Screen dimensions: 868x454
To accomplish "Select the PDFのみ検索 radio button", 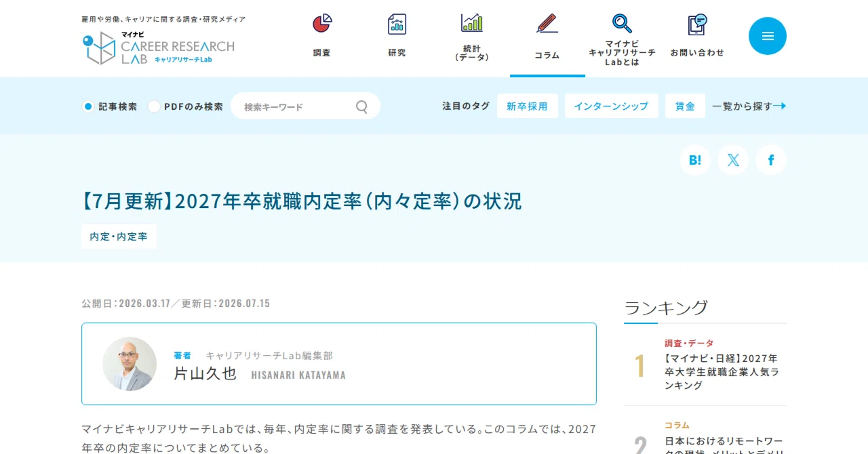I will [x=154, y=106].
